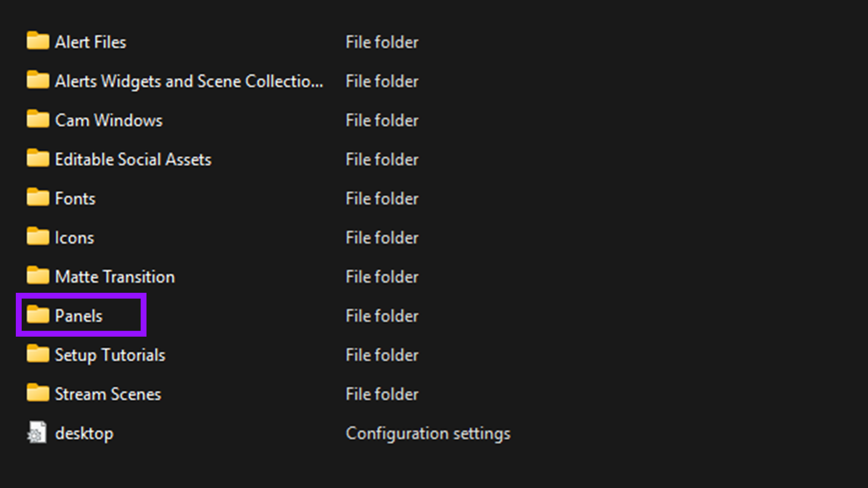
Task: Select the Alert Files folder name
Action: pos(91,41)
